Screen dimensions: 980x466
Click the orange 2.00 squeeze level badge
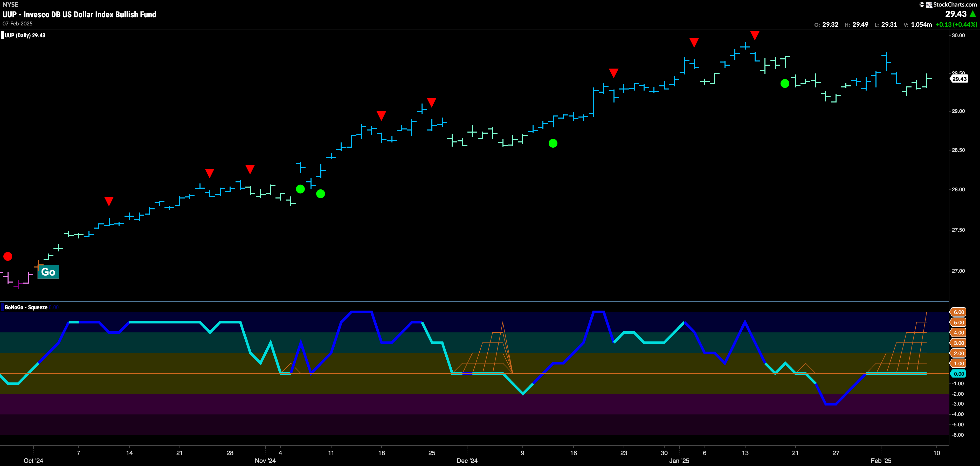pos(958,353)
